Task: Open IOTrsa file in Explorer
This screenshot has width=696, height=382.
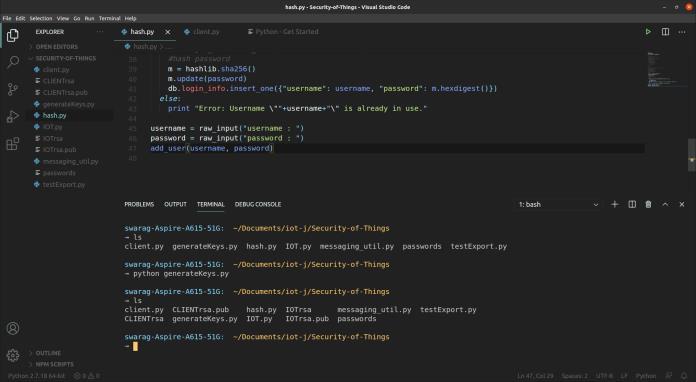Action: pos(53,138)
